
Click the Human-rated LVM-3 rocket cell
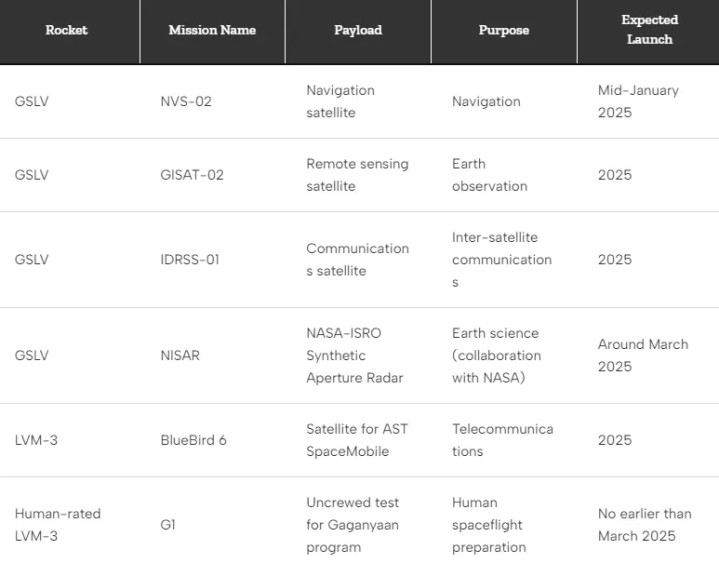coord(58,524)
